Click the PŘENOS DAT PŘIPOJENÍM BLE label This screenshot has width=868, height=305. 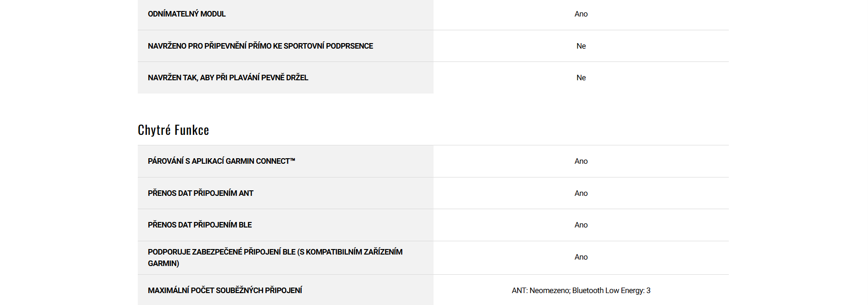pos(199,225)
